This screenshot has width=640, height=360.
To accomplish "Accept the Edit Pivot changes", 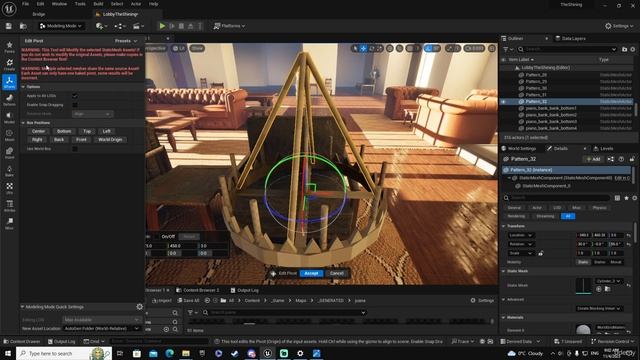I will pyautogui.click(x=311, y=273).
